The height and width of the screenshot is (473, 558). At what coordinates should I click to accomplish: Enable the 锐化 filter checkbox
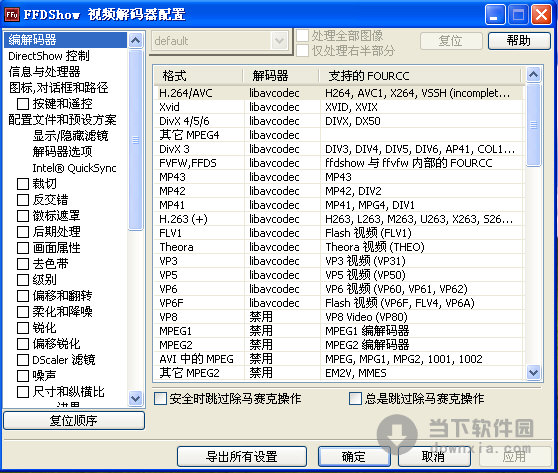[x=23, y=328]
